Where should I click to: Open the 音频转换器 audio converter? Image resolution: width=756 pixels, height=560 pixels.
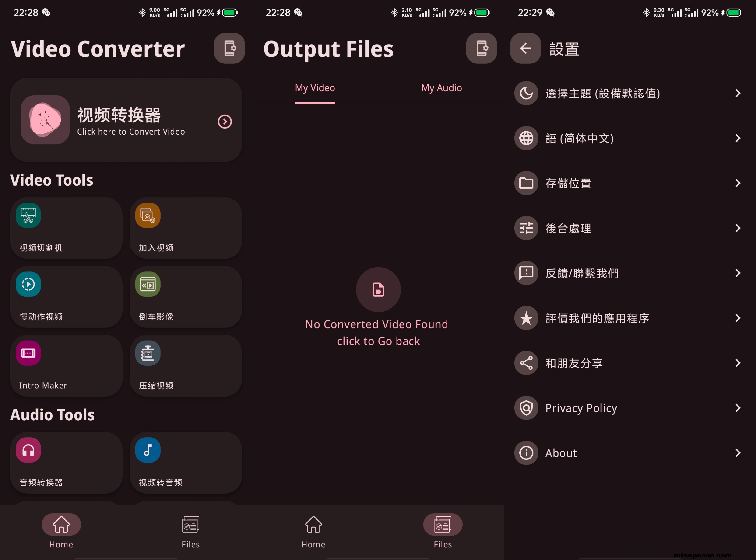pos(66,463)
